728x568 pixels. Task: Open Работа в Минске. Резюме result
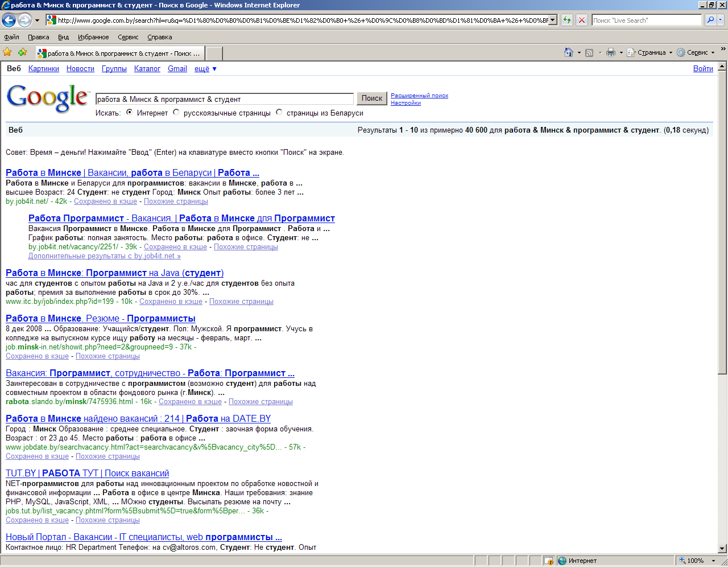[101, 318]
